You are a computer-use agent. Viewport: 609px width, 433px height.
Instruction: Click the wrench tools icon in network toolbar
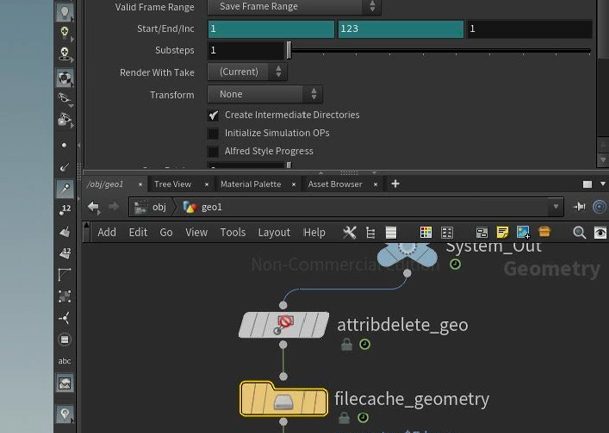click(349, 232)
